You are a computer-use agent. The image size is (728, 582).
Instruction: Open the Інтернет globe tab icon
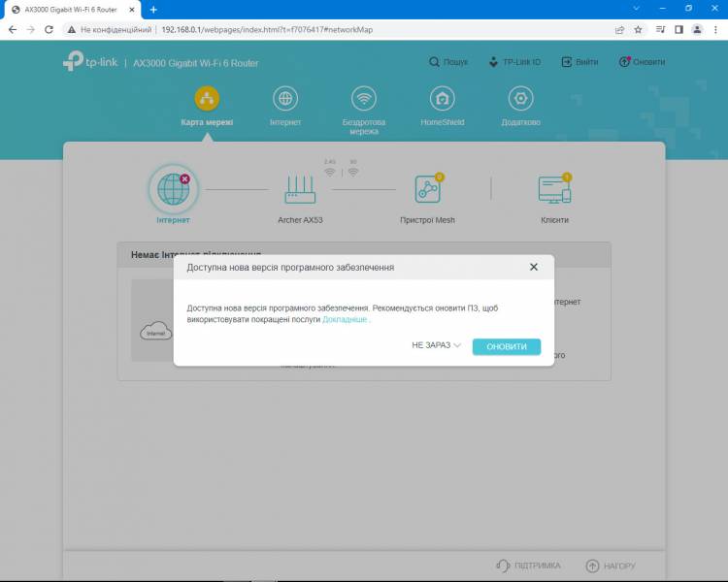point(285,98)
